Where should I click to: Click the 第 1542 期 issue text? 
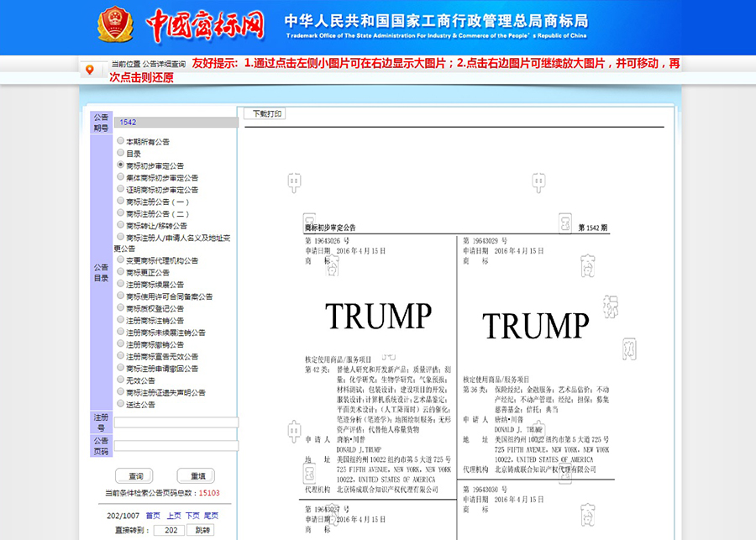(592, 228)
